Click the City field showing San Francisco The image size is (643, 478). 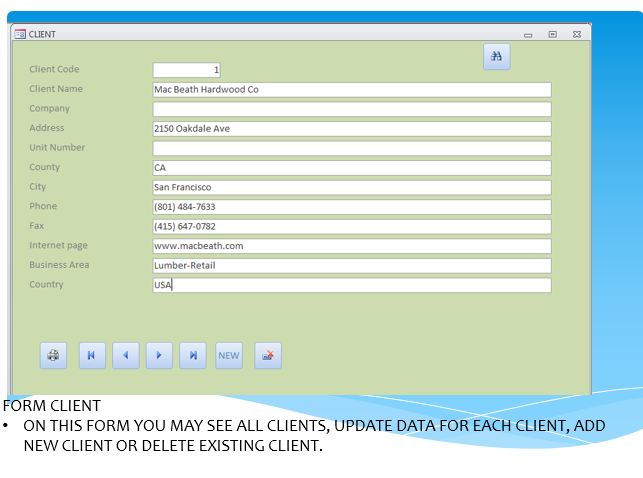(350, 187)
